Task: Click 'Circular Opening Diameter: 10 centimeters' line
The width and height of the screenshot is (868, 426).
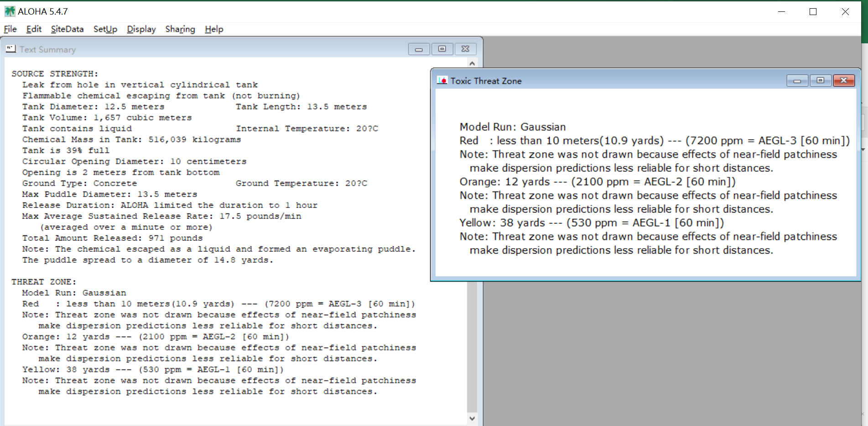Action: click(x=135, y=161)
